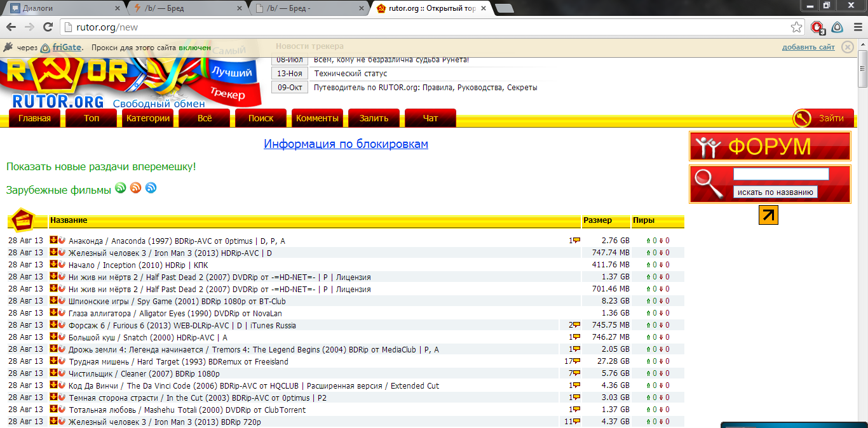Bookmark this page with the star icon
This screenshot has height=428, width=868.
click(x=796, y=27)
